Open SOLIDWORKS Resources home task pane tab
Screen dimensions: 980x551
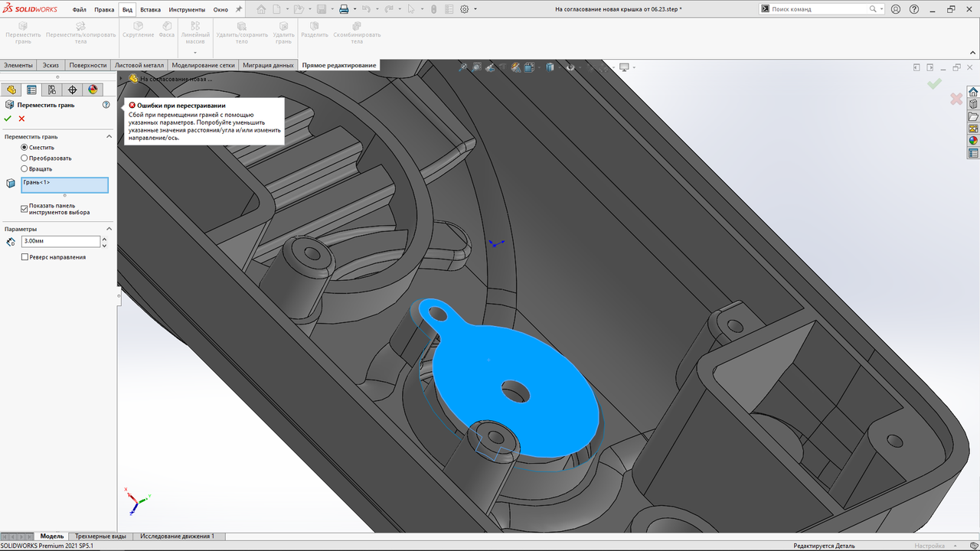973,92
